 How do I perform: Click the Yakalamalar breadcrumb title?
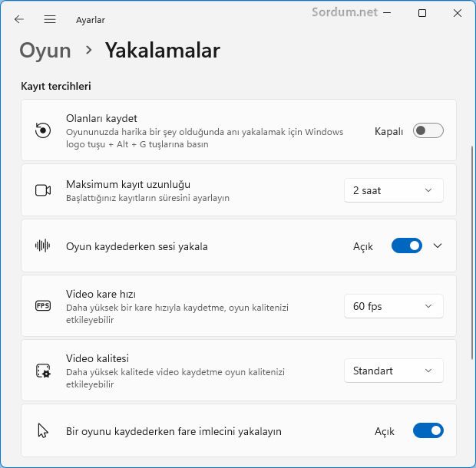(163, 51)
